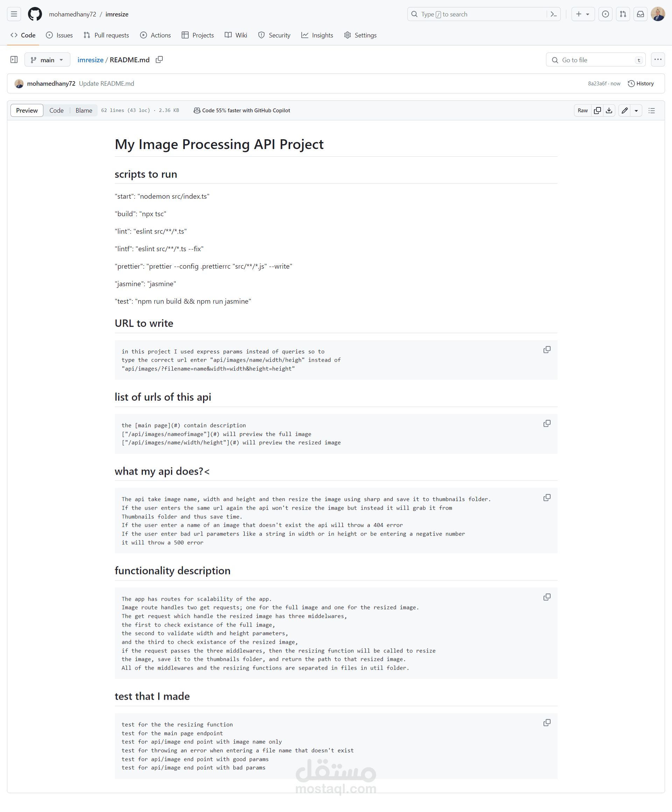Edit README with the pencil icon

tap(624, 111)
